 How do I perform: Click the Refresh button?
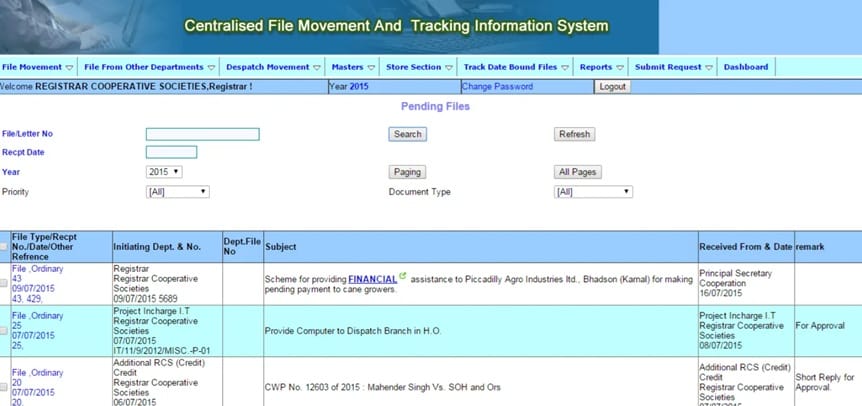tap(574, 134)
